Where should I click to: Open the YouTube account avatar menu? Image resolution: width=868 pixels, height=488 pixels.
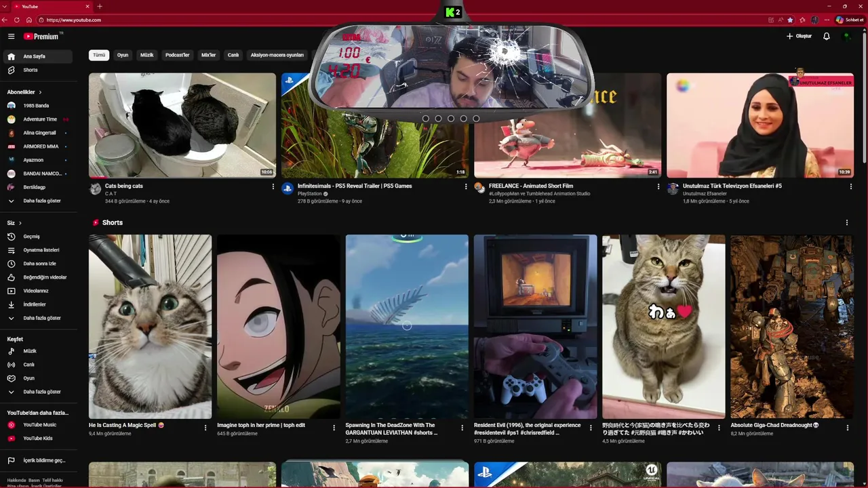(x=846, y=36)
